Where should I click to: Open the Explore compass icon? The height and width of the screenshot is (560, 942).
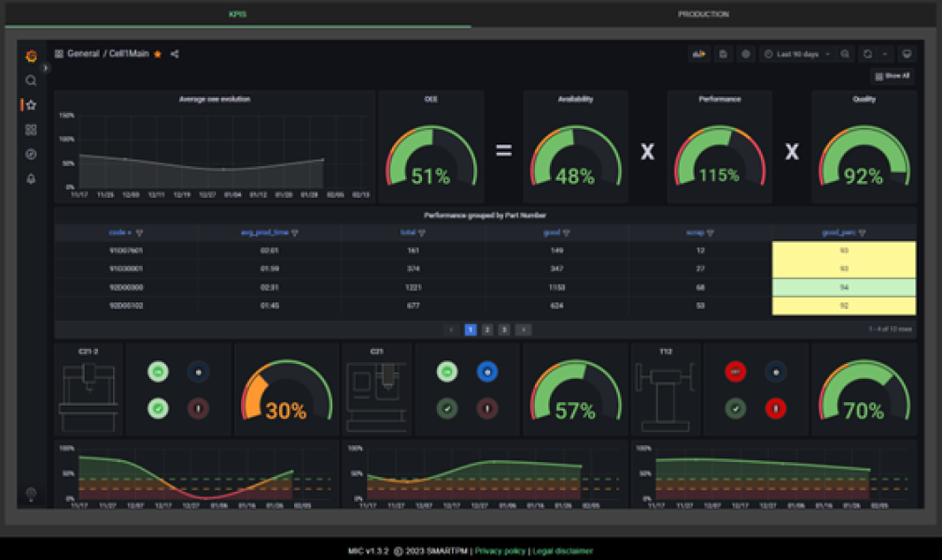[31, 154]
